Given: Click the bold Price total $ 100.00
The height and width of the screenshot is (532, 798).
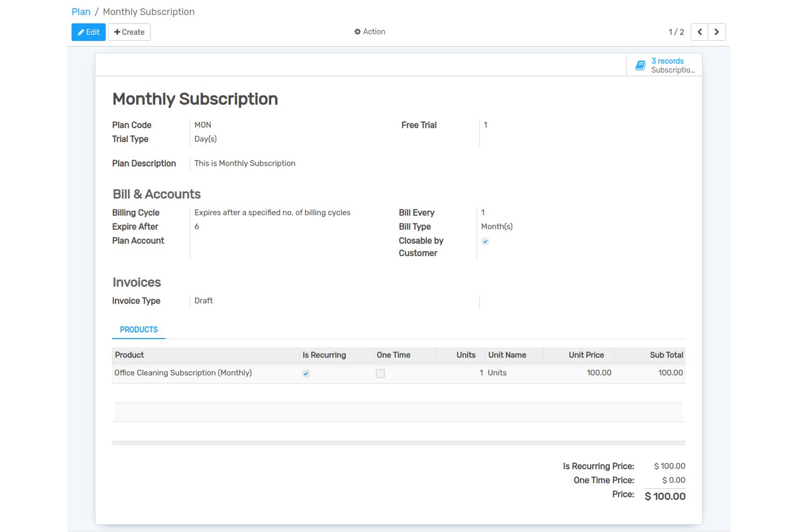Looking at the screenshot, I should (x=665, y=496).
